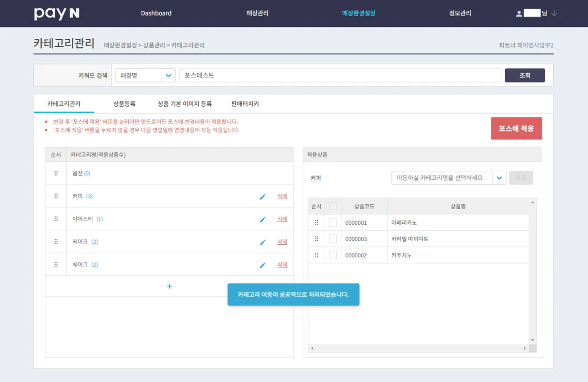Screen dimensions: 588x382
Task: Check the select-all products header checkbox
Action: click(x=333, y=206)
